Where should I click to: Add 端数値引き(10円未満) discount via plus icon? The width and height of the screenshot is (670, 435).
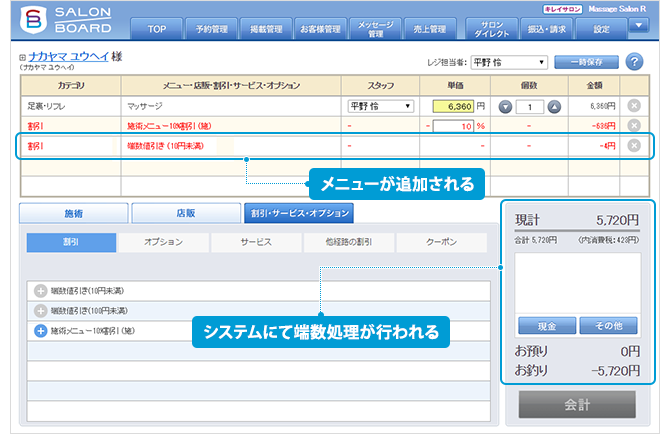tap(41, 291)
